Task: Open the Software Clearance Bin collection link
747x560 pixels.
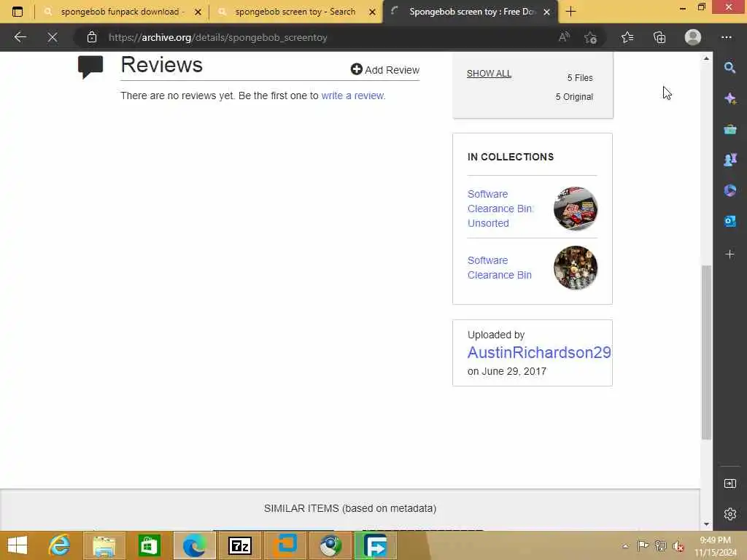Action: [x=499, y=268]
